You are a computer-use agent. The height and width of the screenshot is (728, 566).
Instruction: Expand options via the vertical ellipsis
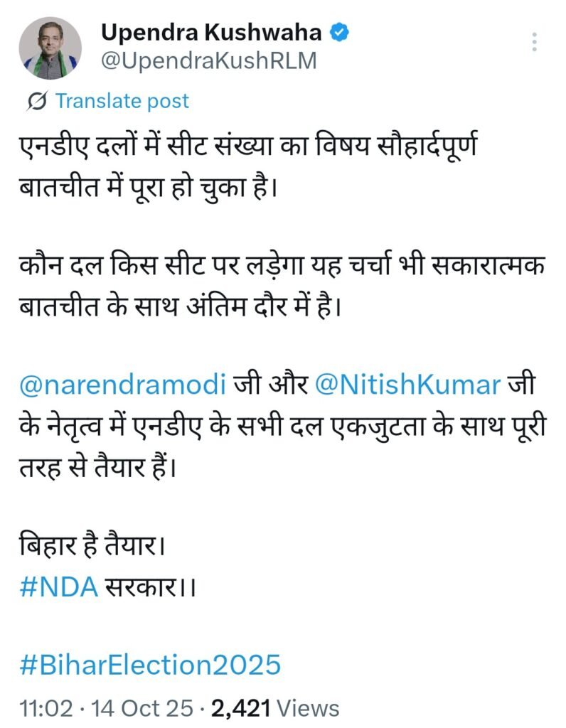(535, 41)
